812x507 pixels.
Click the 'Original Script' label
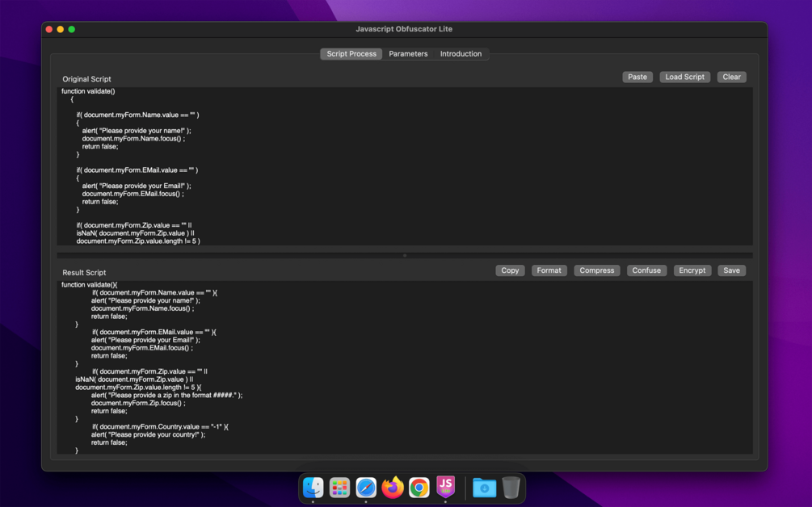(x=86, y=79)
